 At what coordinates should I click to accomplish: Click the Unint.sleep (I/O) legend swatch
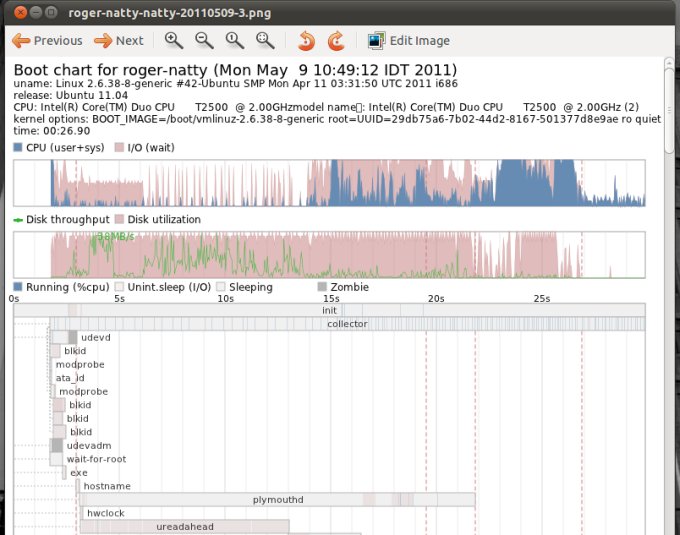click(119, 287)
